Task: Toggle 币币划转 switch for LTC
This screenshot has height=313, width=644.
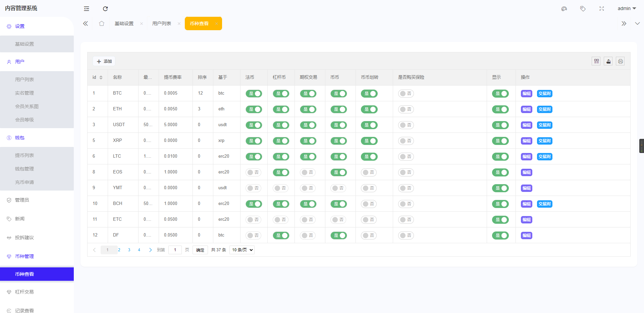Action: 369,157
